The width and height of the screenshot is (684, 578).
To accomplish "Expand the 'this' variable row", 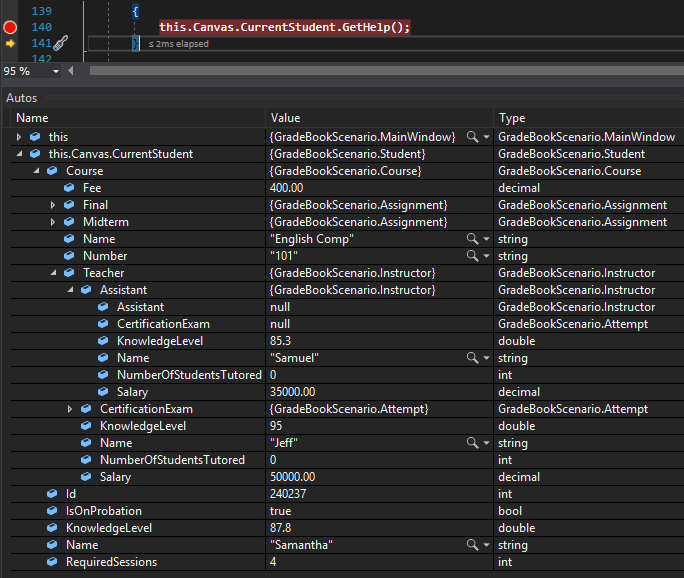I will [19, 137].
